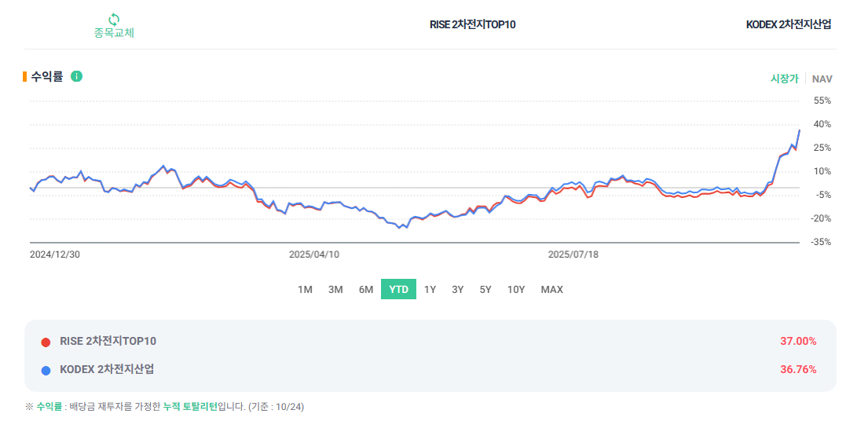Click the 2025/07/18 axis date label

[x=573, y=254]
